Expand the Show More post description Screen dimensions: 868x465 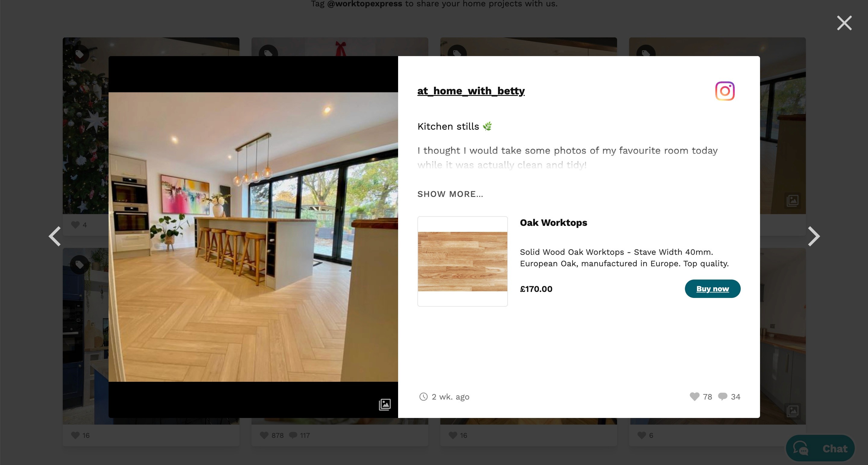click(450, 194)
